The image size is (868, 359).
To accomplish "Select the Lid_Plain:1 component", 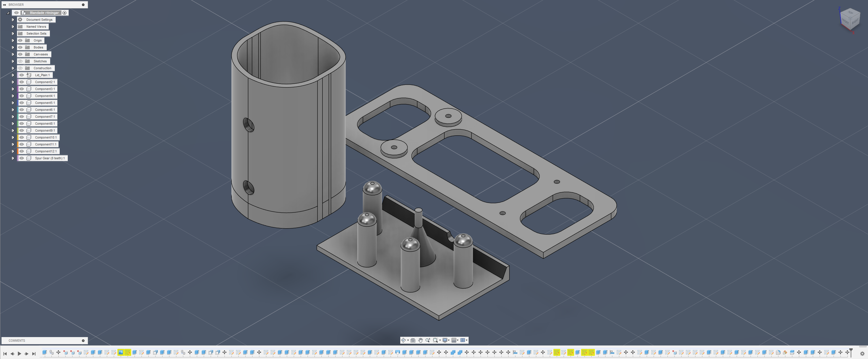I will (42, 75).
